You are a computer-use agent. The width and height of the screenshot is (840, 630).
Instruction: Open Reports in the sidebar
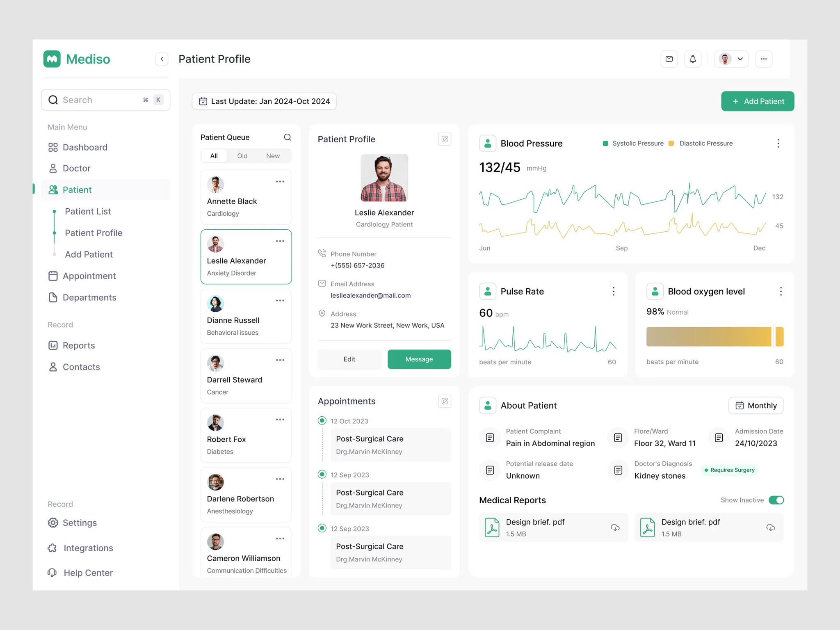tap(72, 346)
